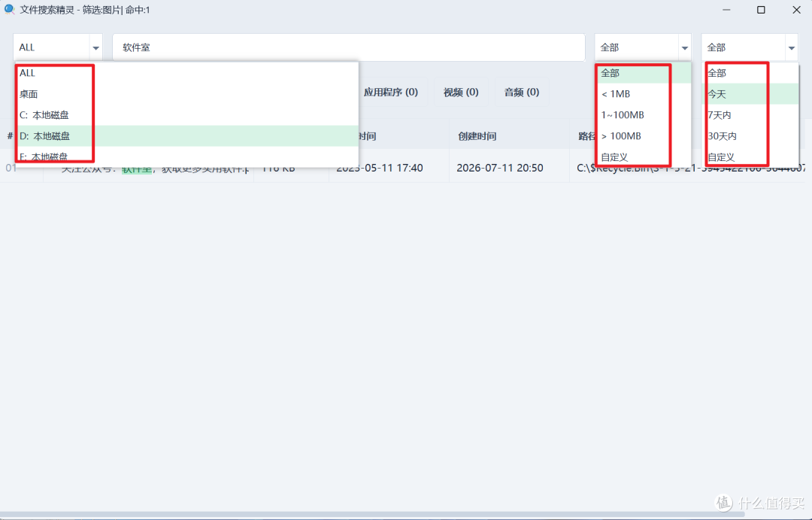Image resolution: width=812 pixels, height=520 pixels.
Task: Pick 自定义 in the date filter list
Action: [x=750, y=157]
